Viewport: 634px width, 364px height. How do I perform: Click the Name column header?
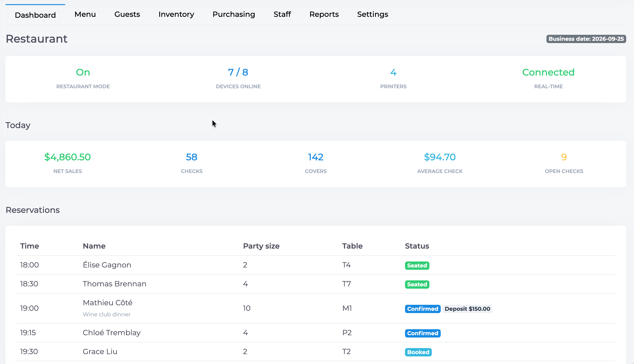tap(94, 246)
